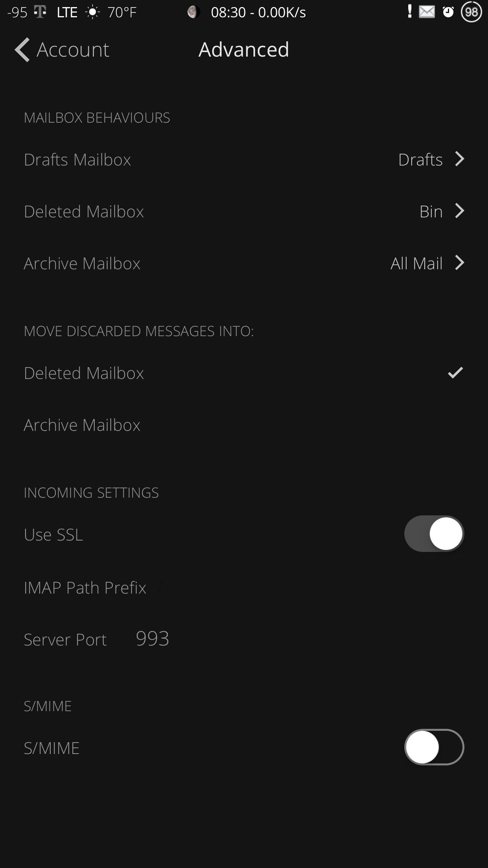488x868 pixels.
Task: Tap the back chevron icon beside Account
Action: click(22, 50)
